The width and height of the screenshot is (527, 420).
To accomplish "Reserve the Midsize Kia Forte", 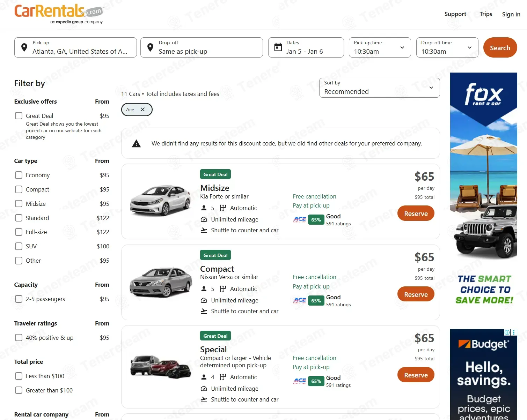I will 416,213.
